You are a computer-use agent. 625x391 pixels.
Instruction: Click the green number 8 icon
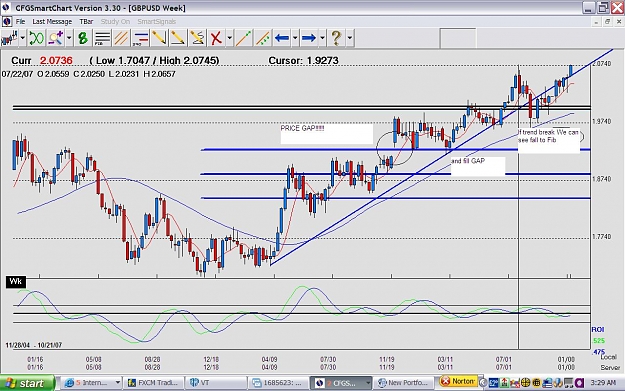83,38
